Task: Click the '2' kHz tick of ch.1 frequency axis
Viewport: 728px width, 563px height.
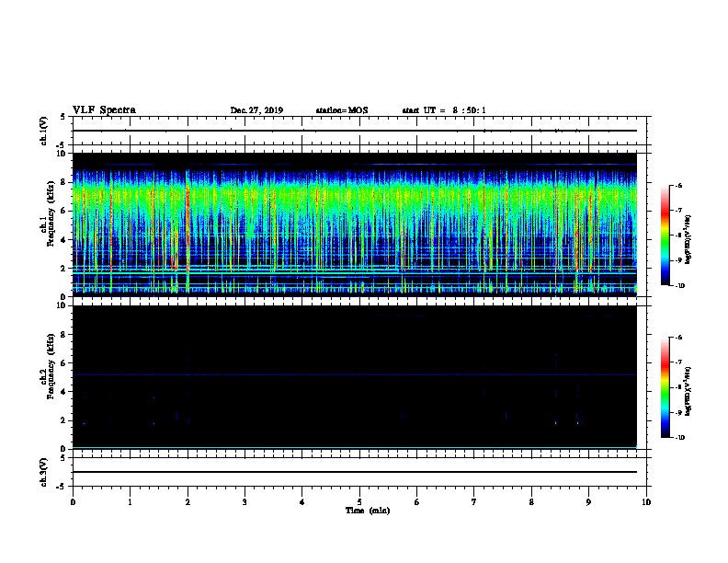Action: [x=64, y=269]
